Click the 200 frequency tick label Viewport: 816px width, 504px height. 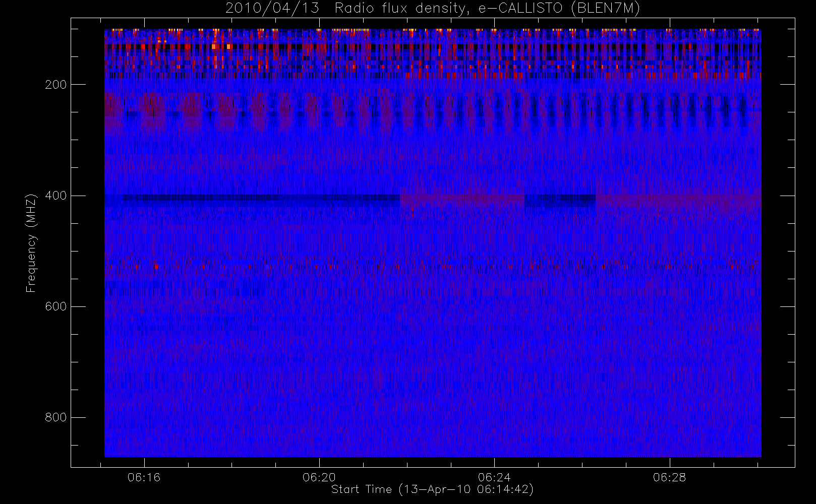tap(56, 85)
